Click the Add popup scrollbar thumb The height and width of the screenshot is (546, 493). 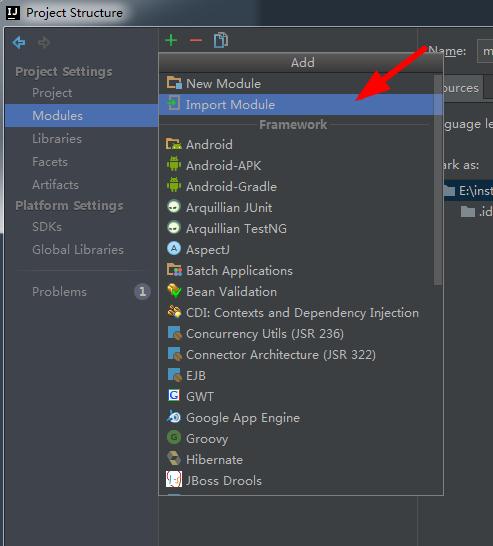(438, 180)
